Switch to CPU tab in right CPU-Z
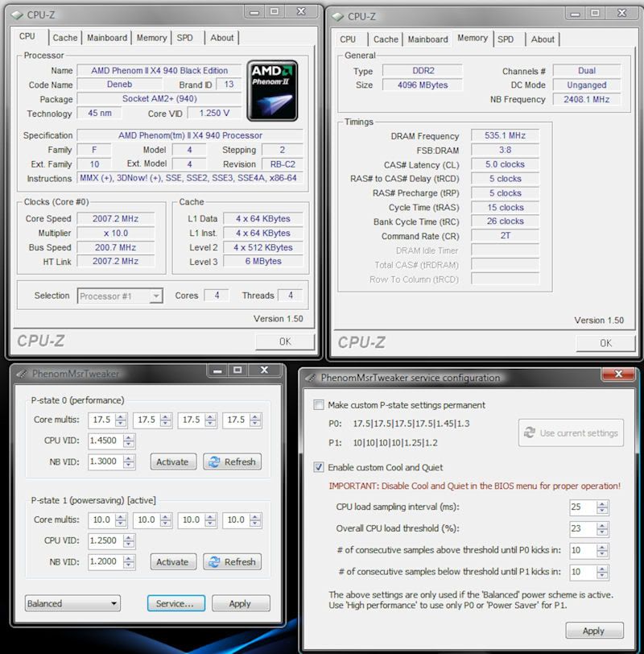The height and width of the screenshot is (654, 644). 348,39
